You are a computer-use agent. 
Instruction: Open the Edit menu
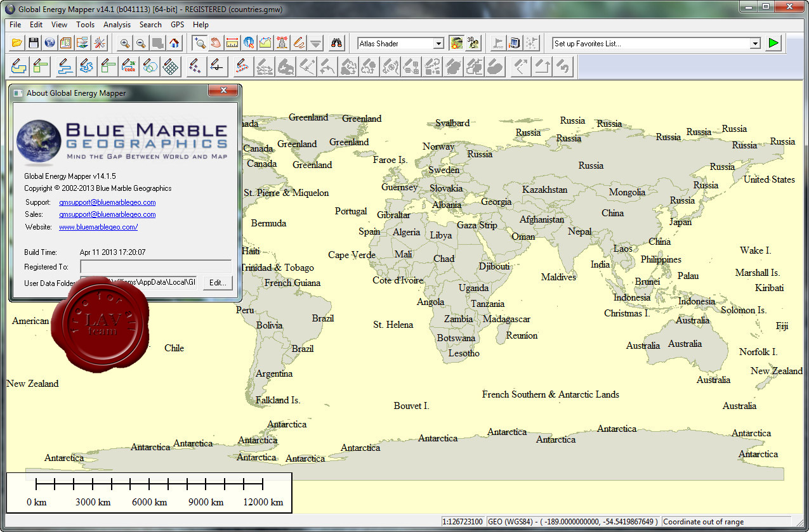click(x=36, y=25)
